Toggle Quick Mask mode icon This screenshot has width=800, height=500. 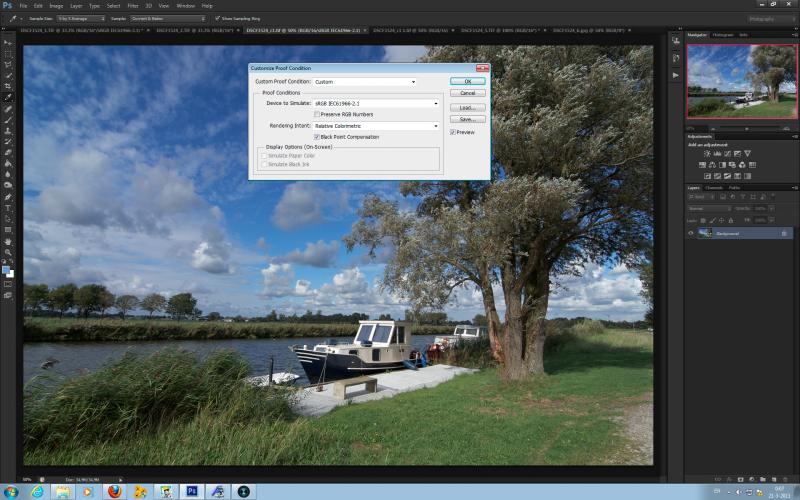click(8, 284)
